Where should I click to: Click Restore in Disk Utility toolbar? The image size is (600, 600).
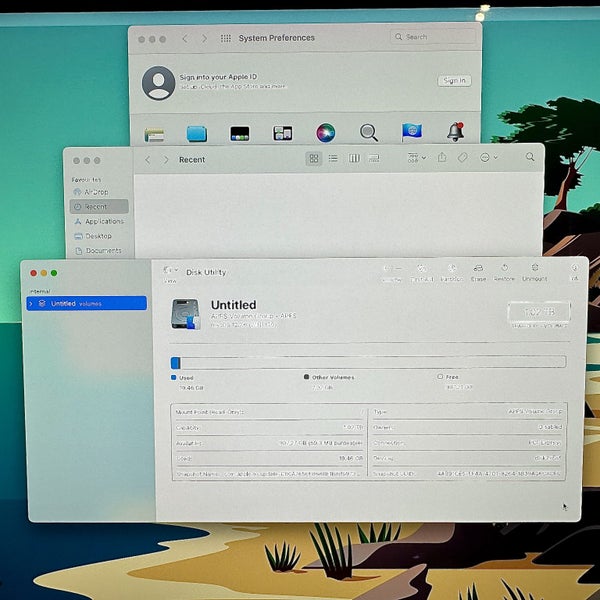click(504, 273)
